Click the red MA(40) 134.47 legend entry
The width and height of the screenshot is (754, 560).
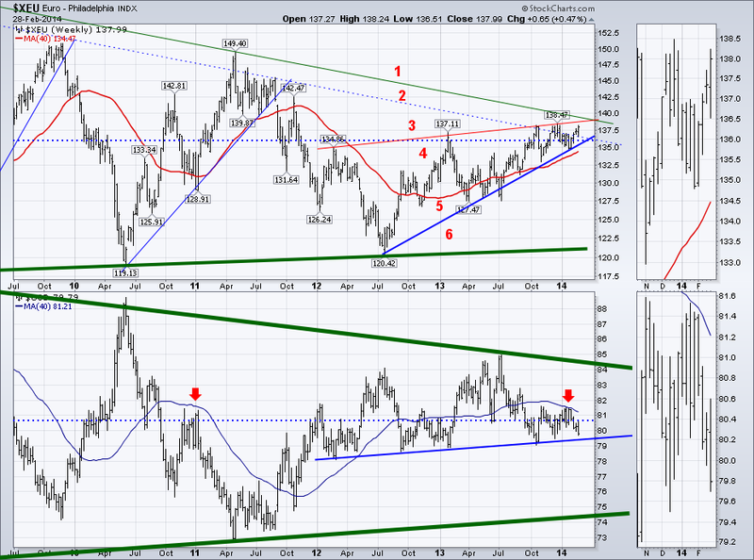click(x=46, y=39)
